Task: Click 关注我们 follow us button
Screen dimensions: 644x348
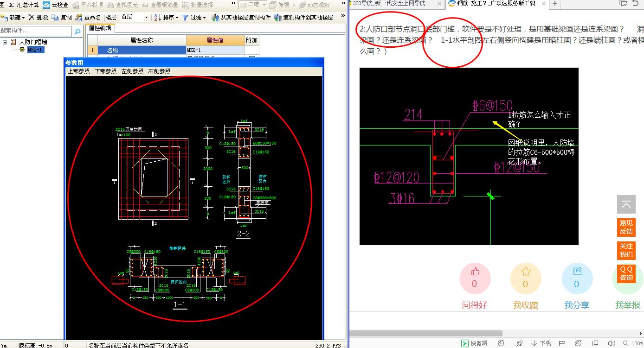Action: click(x=626, y=250)
